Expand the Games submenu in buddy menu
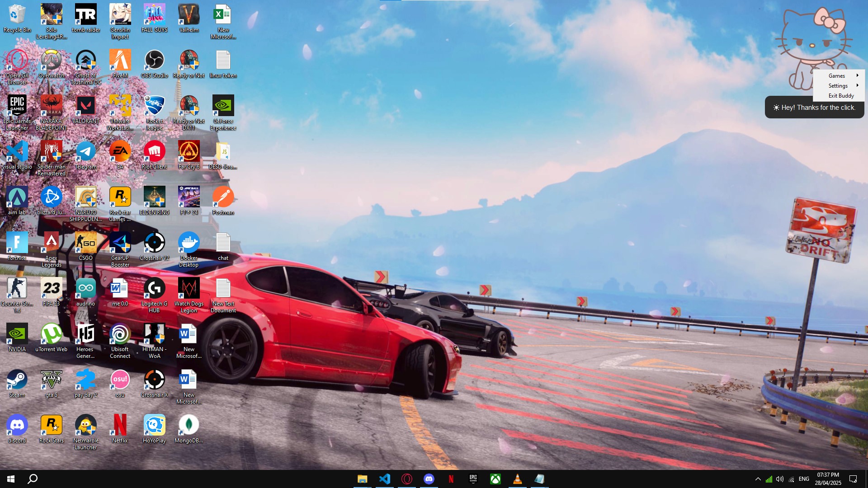Viewport: 868px width, 488px height. point(839,75)
